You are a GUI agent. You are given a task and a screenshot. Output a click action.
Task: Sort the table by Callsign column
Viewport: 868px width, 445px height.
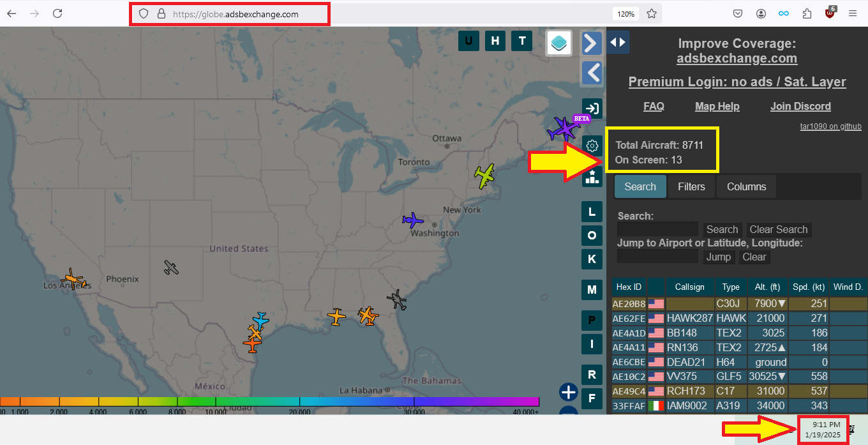coord(690,287)
